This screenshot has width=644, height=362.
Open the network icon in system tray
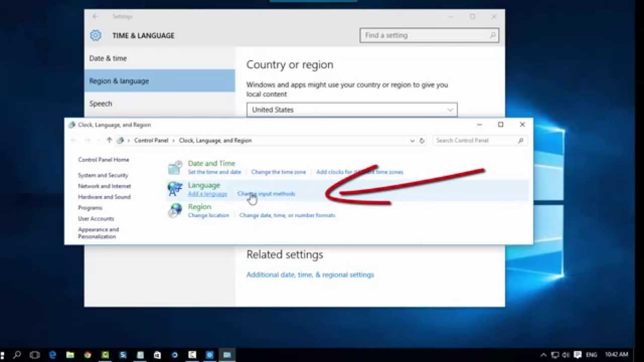point(555,354)
